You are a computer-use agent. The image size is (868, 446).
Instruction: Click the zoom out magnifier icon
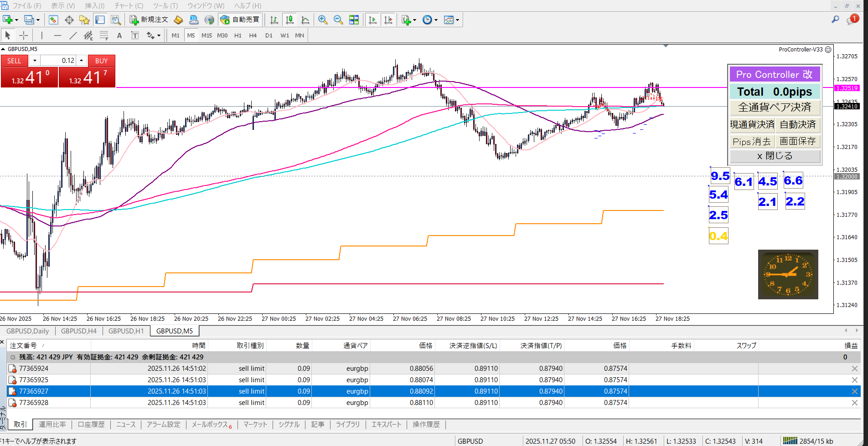point(338,20)
